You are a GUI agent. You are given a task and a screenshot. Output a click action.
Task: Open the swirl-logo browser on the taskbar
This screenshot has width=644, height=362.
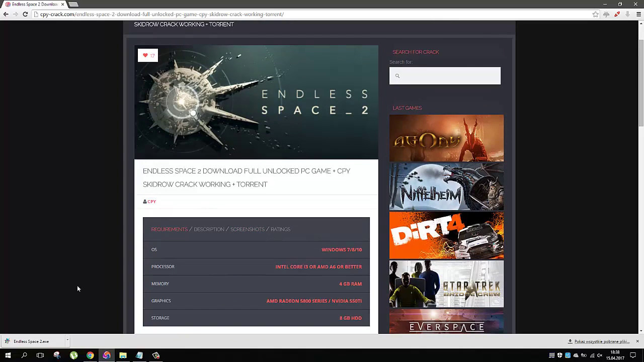tap(107, 355)
